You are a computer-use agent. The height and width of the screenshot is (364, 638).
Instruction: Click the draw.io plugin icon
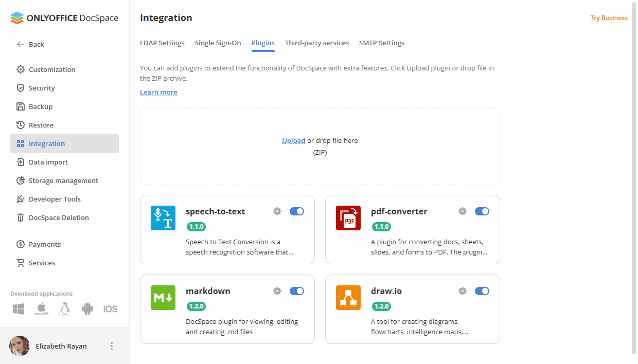point(348,298)
